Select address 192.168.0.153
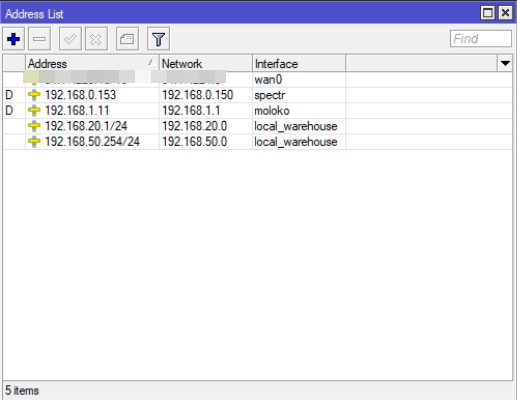The height and width of the screenshot is (400, 517). (80, 95)
